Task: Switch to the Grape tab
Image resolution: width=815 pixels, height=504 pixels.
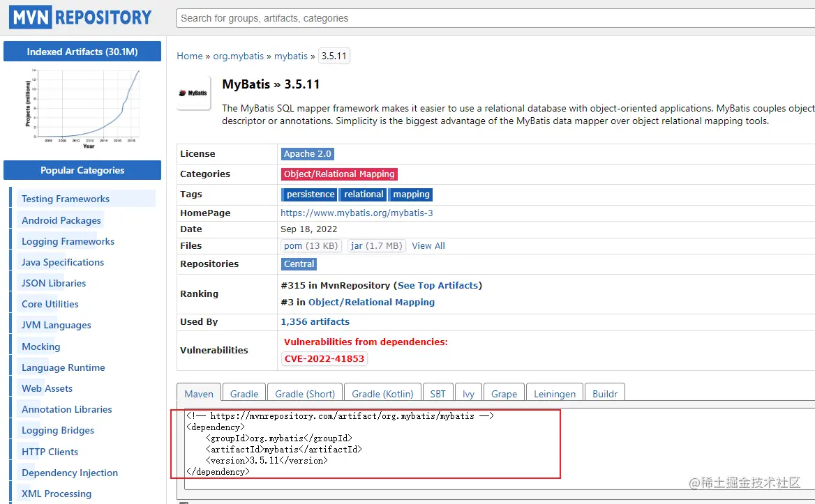Action: [x=504, y=393]
